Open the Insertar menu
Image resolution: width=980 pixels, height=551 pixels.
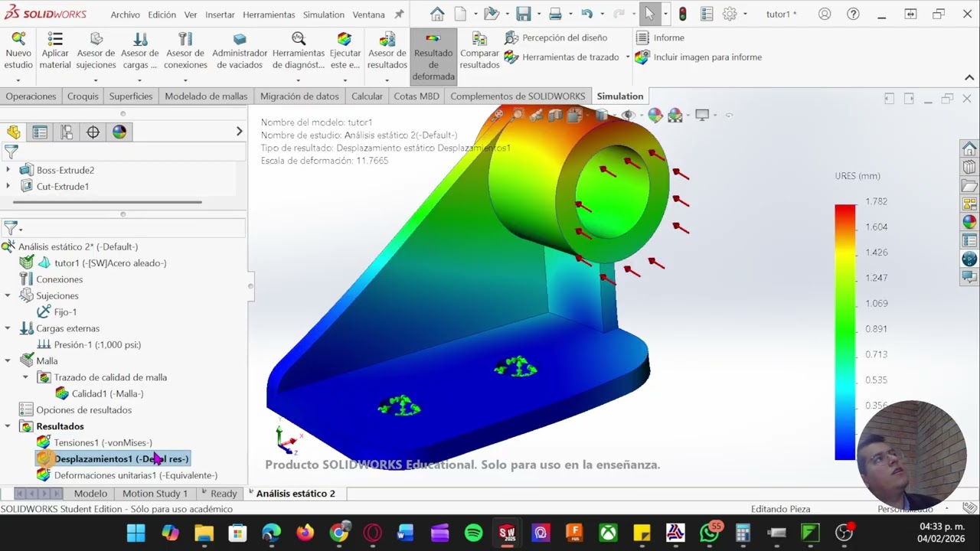pos(220,15)
